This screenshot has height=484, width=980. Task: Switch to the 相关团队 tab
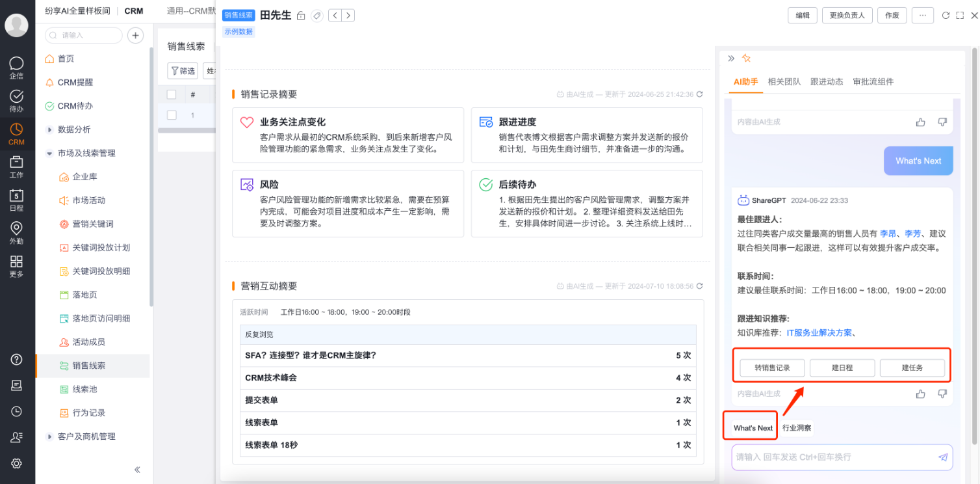[x=784, y=81]
